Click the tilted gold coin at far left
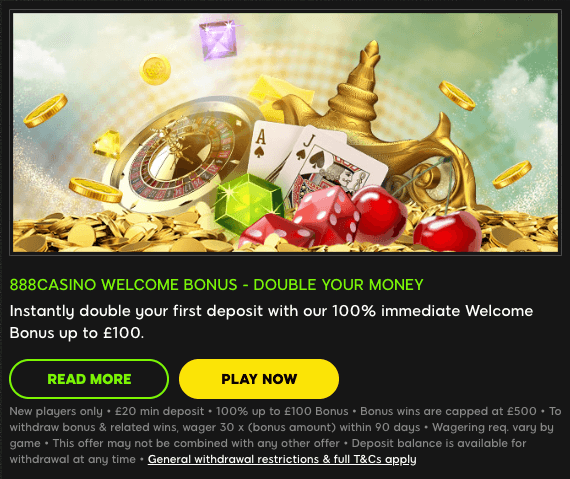Screen dimensions: 570x479 click(x=46, y=110)
